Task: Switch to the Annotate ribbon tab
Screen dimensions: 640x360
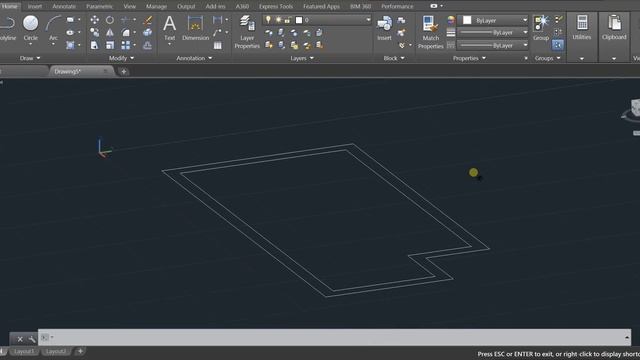Action: pyautogui.click(x=64, y=6)
